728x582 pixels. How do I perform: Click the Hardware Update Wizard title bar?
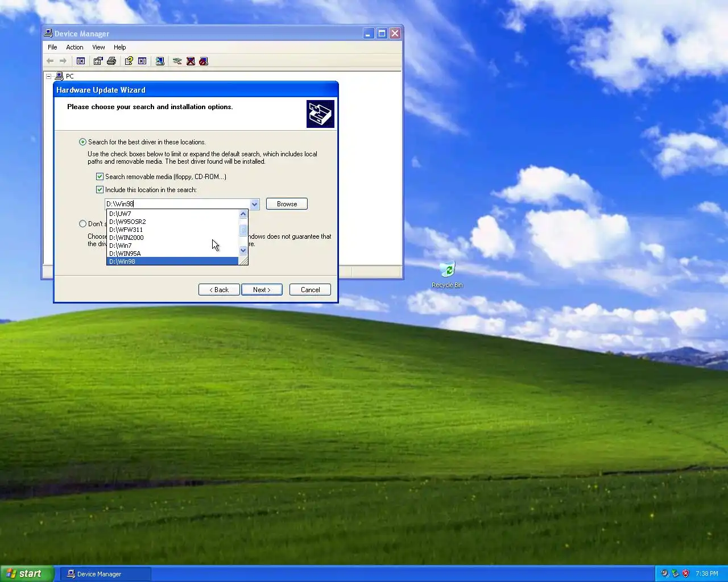(196, 90)
